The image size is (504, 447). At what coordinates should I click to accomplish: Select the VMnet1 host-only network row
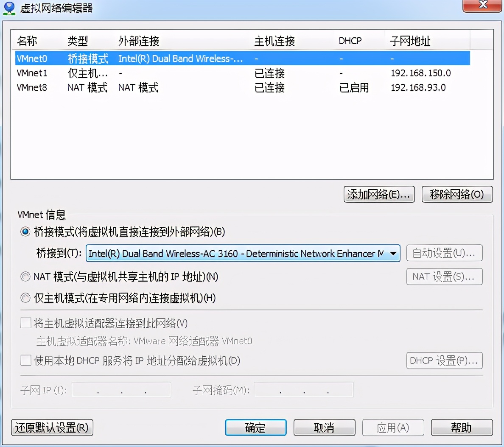(x=127, y=73)
